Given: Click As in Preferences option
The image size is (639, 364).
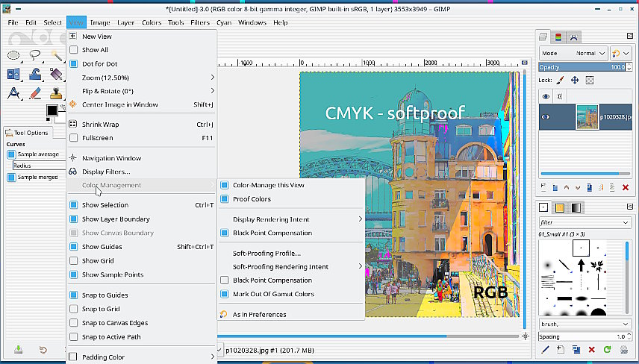Looking at the screenshot, I should click(x=259, y=315).
